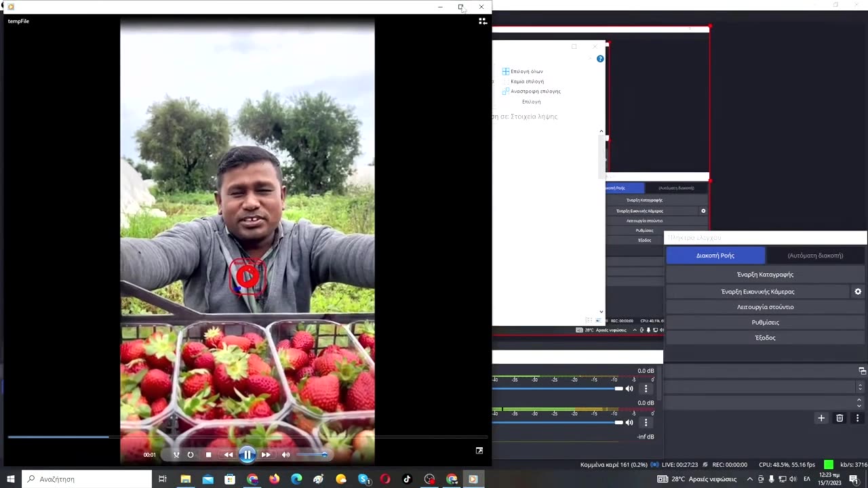Open Opera browser from the taskbar
868x488 pixels.
click(x=385, y=479)
